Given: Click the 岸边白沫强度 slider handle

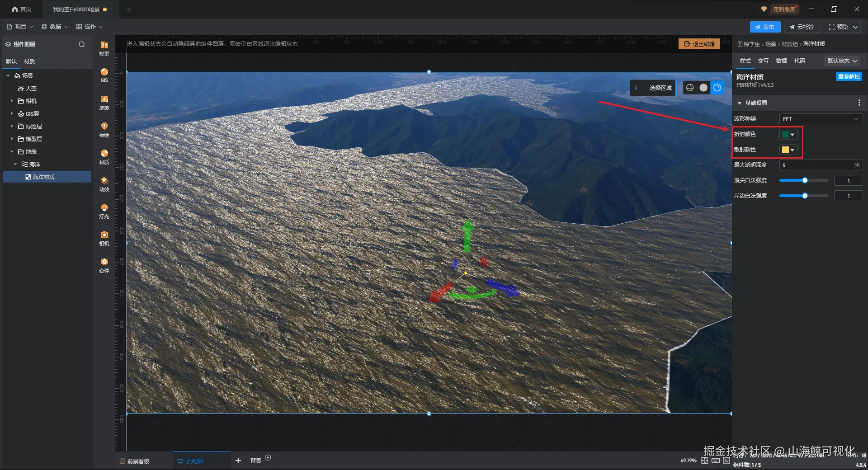Looking at the screenshot, I should [805, 196].
